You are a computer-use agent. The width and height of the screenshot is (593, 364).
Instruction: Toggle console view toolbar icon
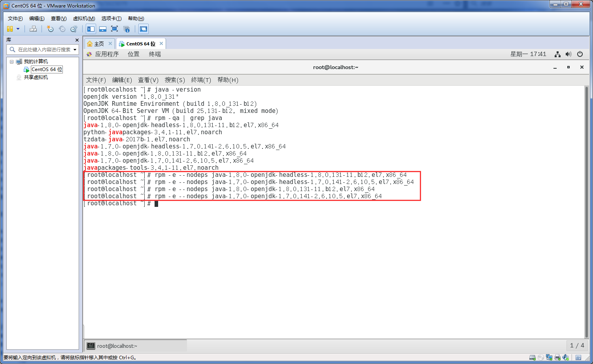(x=144, y=29)
